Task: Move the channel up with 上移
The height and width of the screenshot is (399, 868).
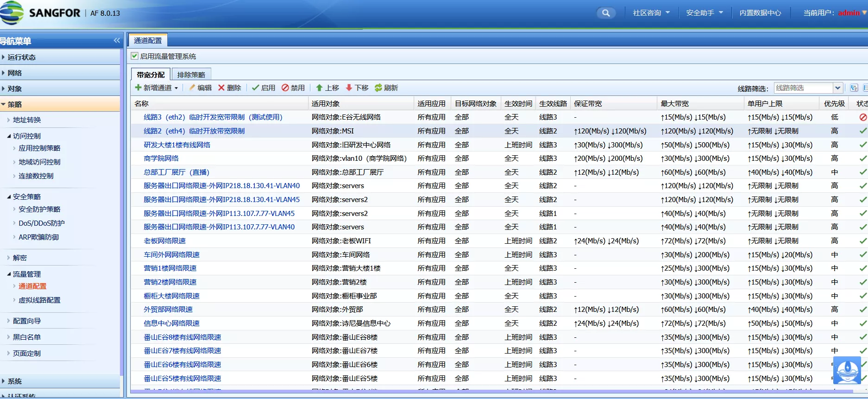Action: [x=327, y=88]
